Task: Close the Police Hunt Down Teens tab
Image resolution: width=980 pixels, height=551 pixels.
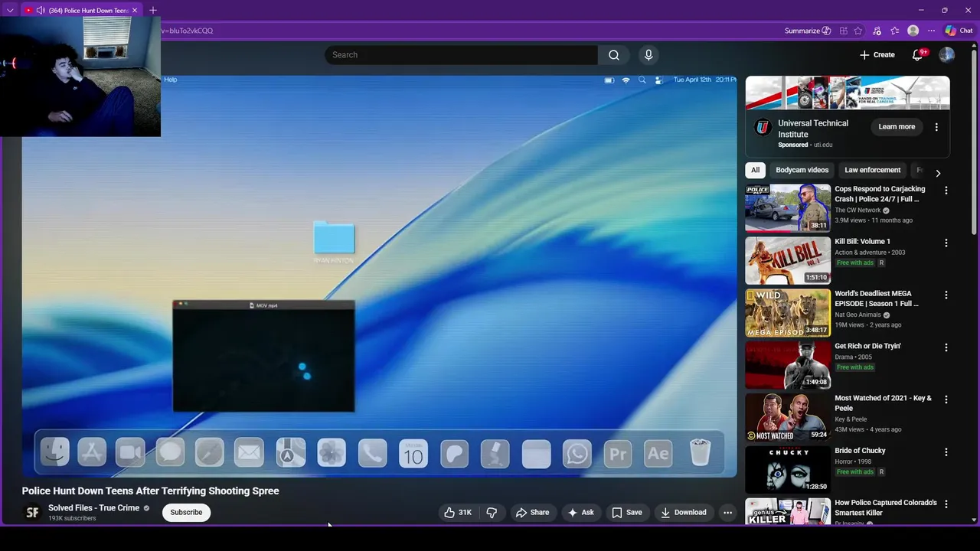Action: pos(135,10)
